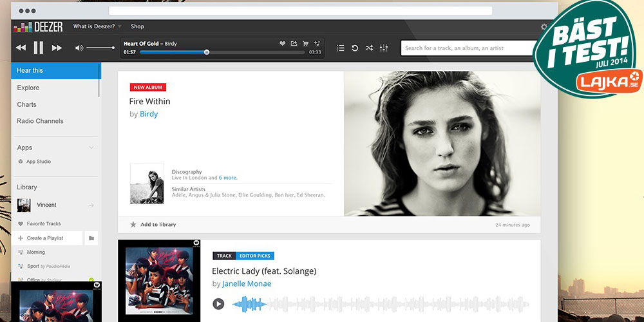Viewport: 644px width, 322px height.
Task: Click Vincent's profile picture
Action: coord(24,205)
